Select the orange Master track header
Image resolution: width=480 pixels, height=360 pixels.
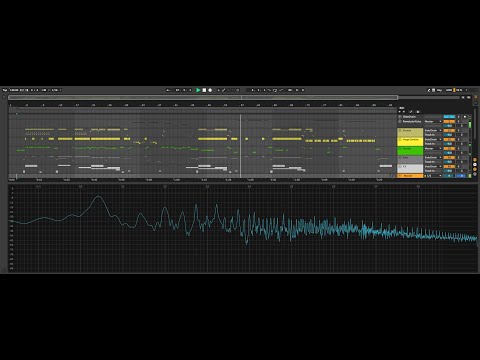tap(410, 176)
